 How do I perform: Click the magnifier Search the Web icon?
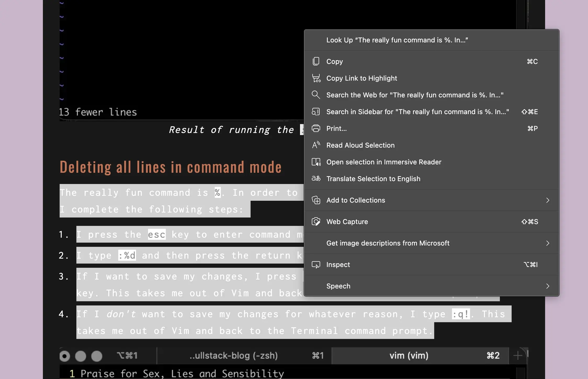tap(316, 95)
